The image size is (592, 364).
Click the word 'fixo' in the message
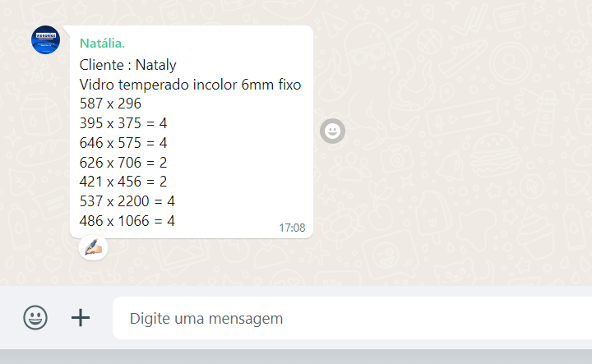click(x=289, y=85)
